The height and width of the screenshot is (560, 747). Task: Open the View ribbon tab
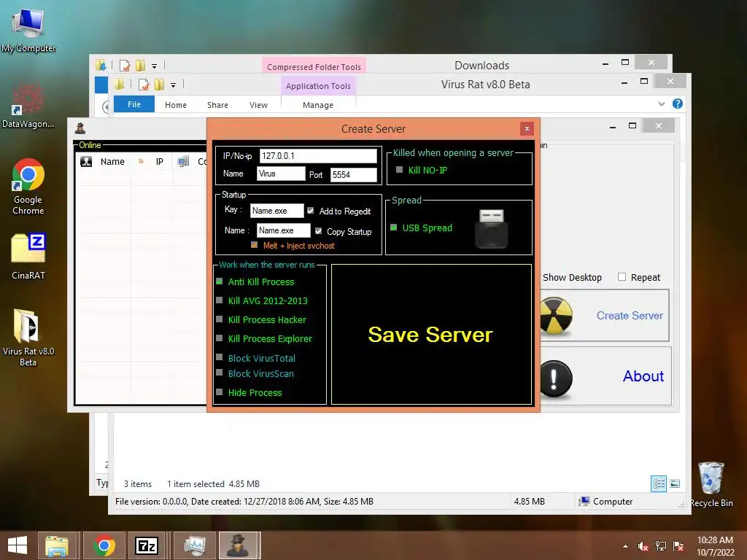[x=259, y=105]
